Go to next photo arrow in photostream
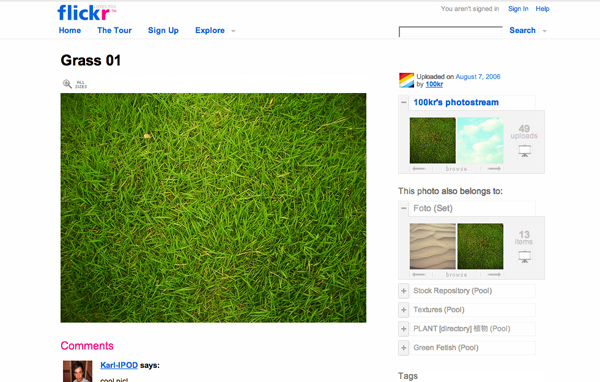The height and width of the screenshot is (382, 600). (494, 169)
